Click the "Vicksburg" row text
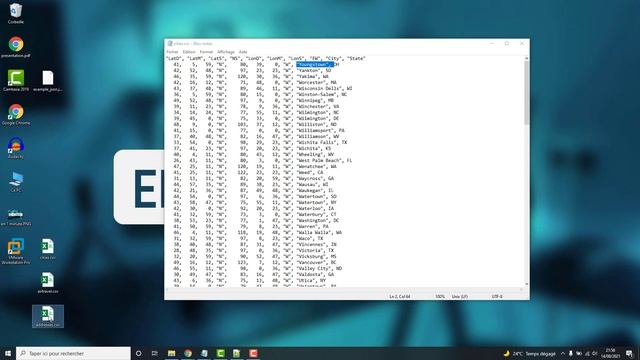This screenshot has width=640, height=360. [x=311, y=256]
